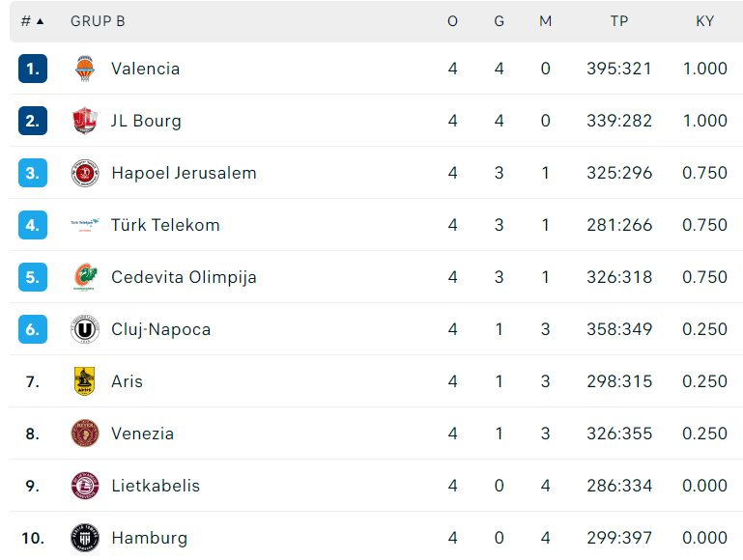The image size is (743, 560).
Task: Open the Türk Telekom team link
Action: coord(165,225)
